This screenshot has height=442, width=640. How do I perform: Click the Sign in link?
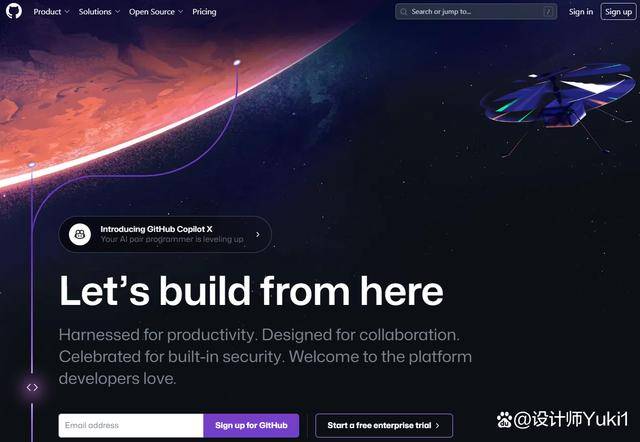[581, 12]
